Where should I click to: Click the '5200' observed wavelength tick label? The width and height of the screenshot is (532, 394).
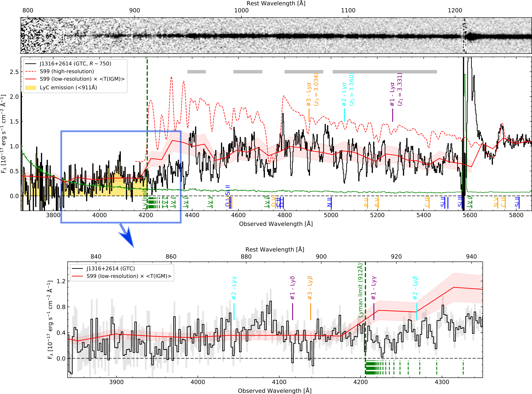coord(377,215)
